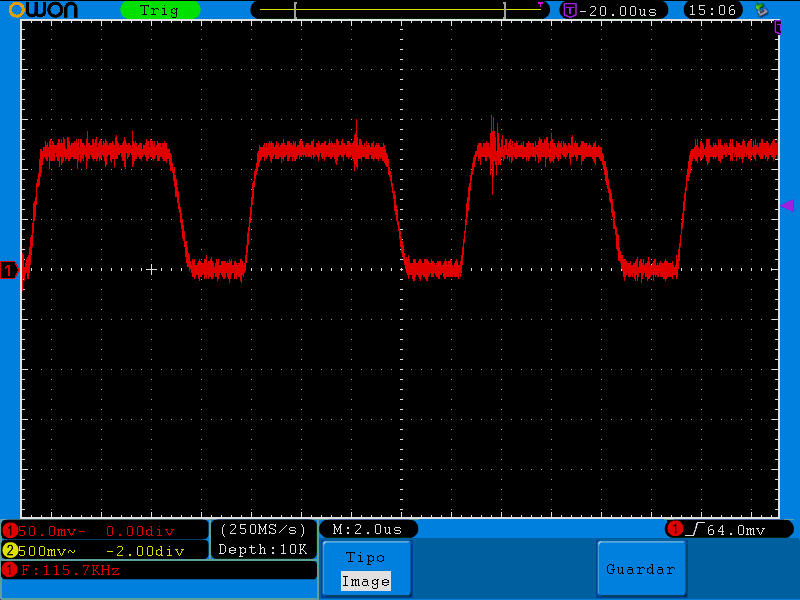800x600 pixels.
Task: Click the channel 2 500mv scale readout
Action: click(47, 551)
